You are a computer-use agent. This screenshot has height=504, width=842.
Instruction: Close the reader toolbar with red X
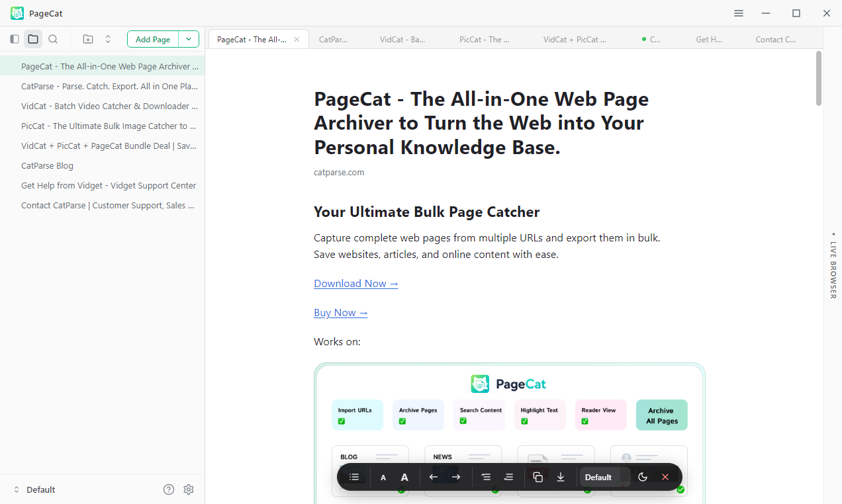pos(665,477)
